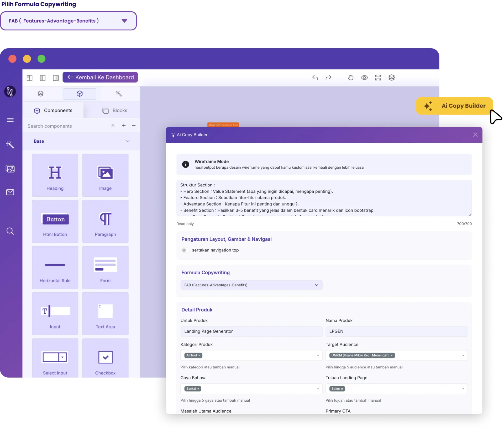504x430 pixels.
Task: Click the image gallery sidebar icon
Action: pos(10,169)
